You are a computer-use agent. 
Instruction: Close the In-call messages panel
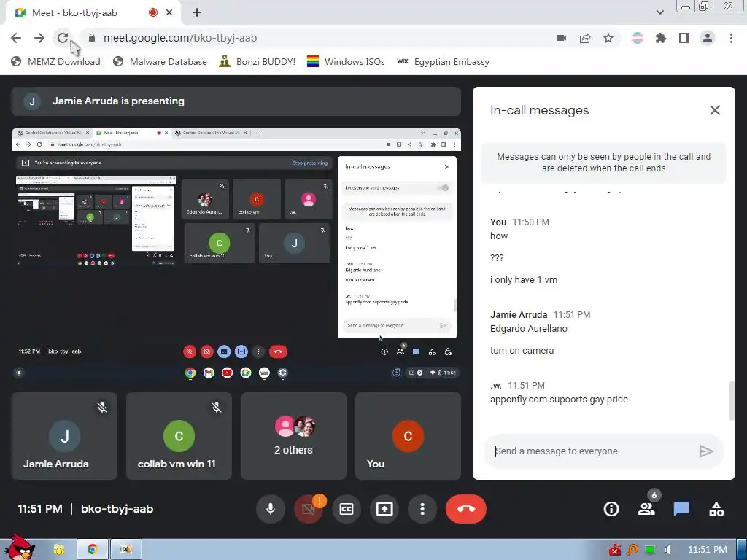coord(715,110)
